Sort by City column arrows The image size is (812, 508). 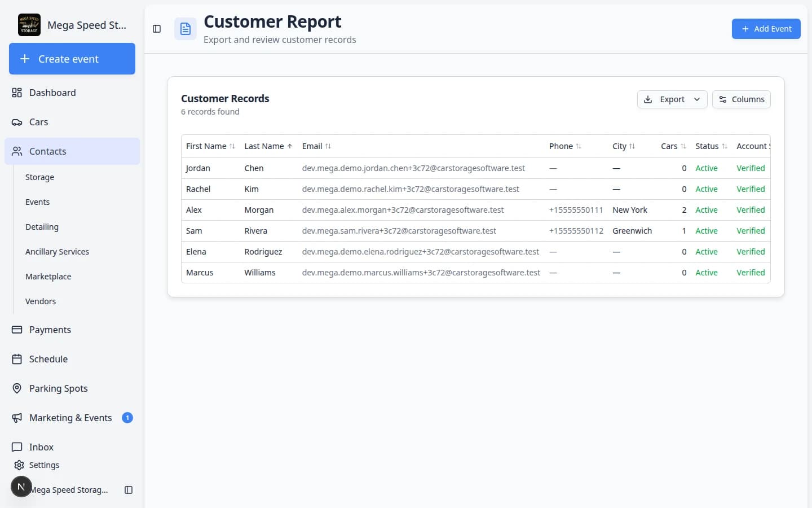tap(632, 146)
